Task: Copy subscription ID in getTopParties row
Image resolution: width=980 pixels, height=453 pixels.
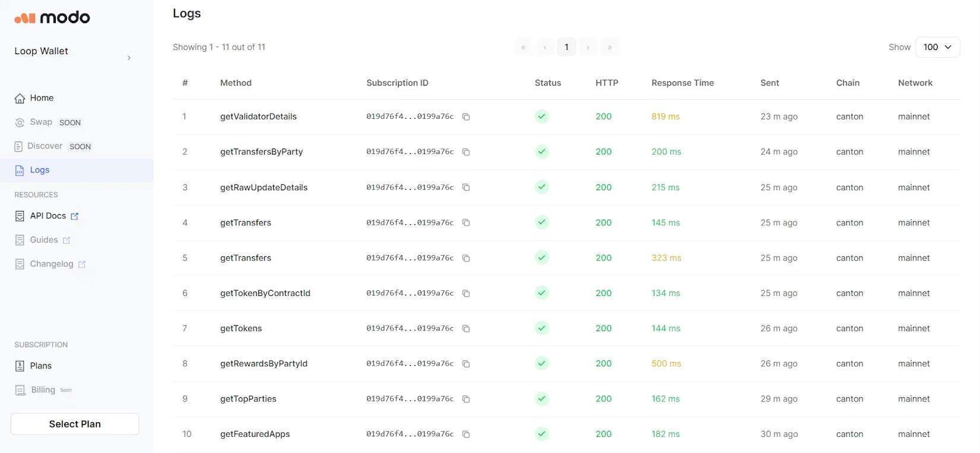Action: click(466, 399)
